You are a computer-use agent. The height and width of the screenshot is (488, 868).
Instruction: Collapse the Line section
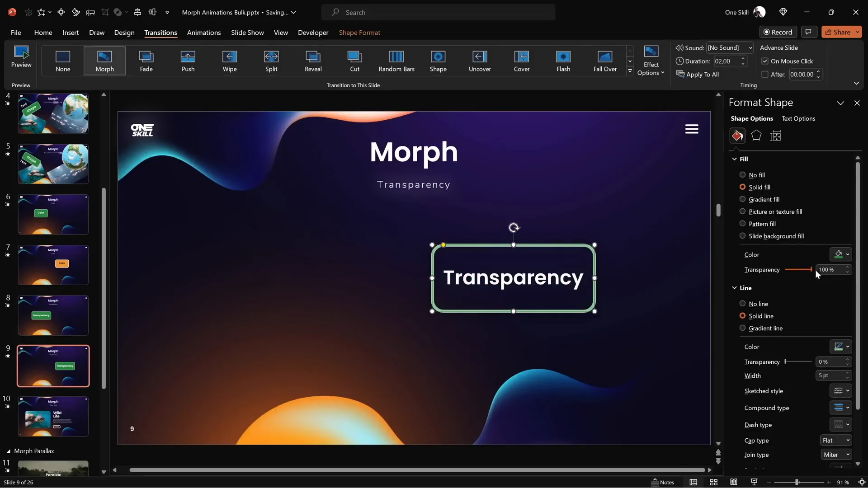735,288
